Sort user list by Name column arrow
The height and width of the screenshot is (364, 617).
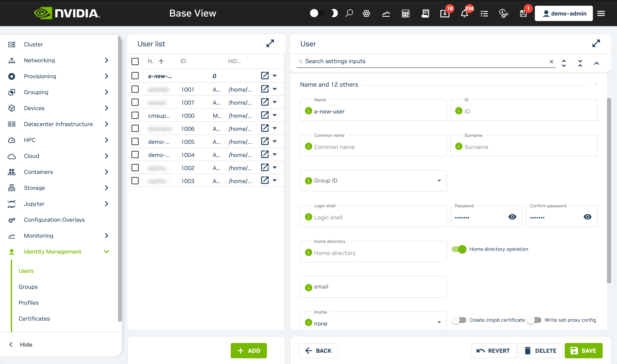(161, 62)
